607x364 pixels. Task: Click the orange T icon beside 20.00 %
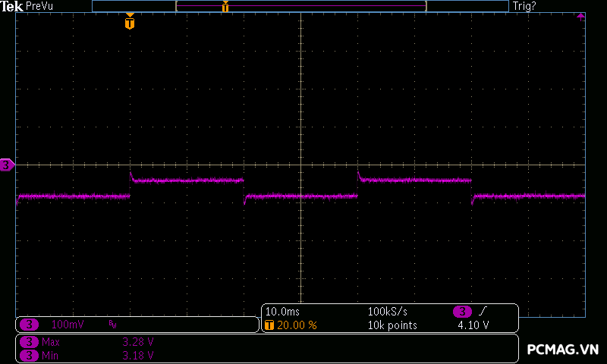click(x=269, y=325)
